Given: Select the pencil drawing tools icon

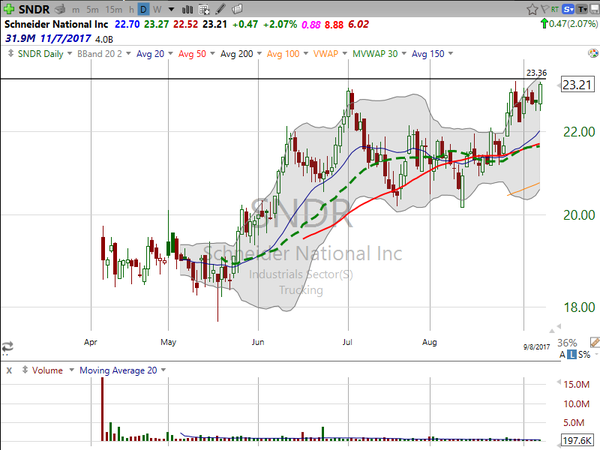Looking at the screenshot, I should [220, 9].
